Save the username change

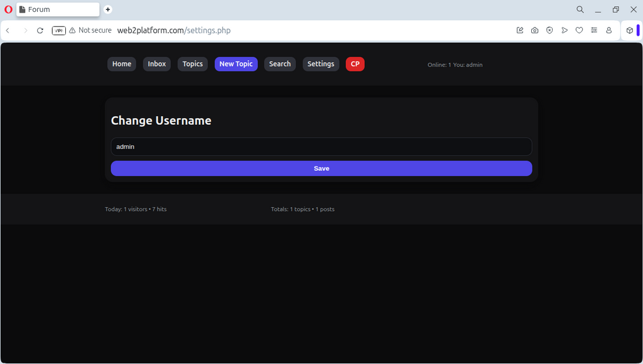tap(321, 168)
